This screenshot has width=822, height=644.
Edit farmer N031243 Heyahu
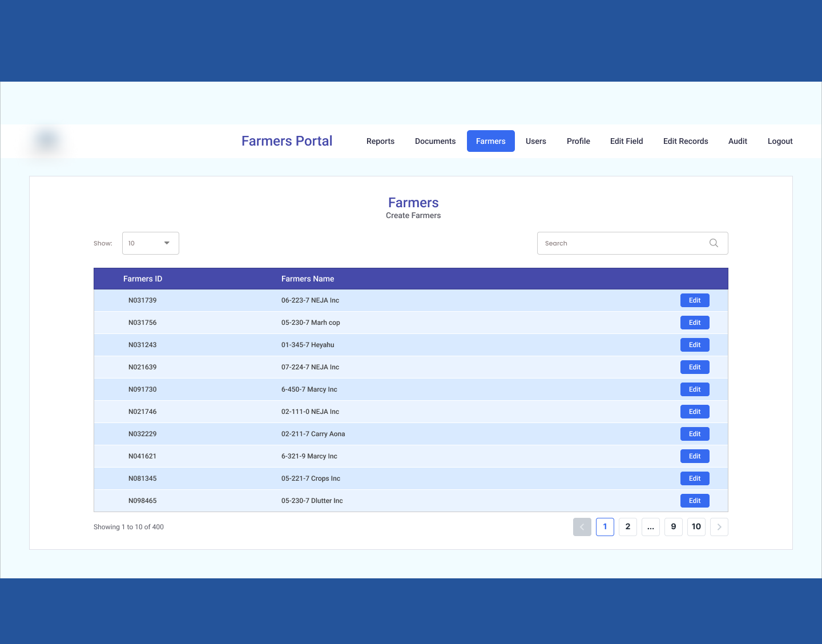[695, 345]
